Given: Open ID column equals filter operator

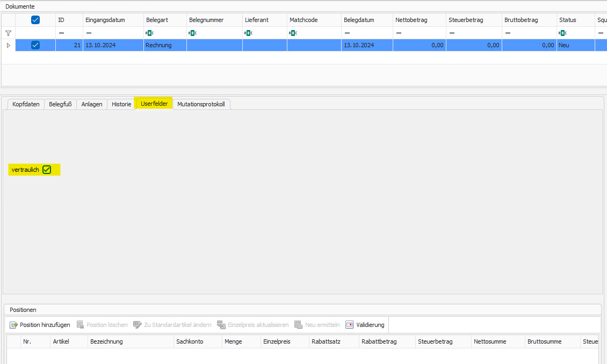Looking at the screenshot, I should click(x=61, y=33).
